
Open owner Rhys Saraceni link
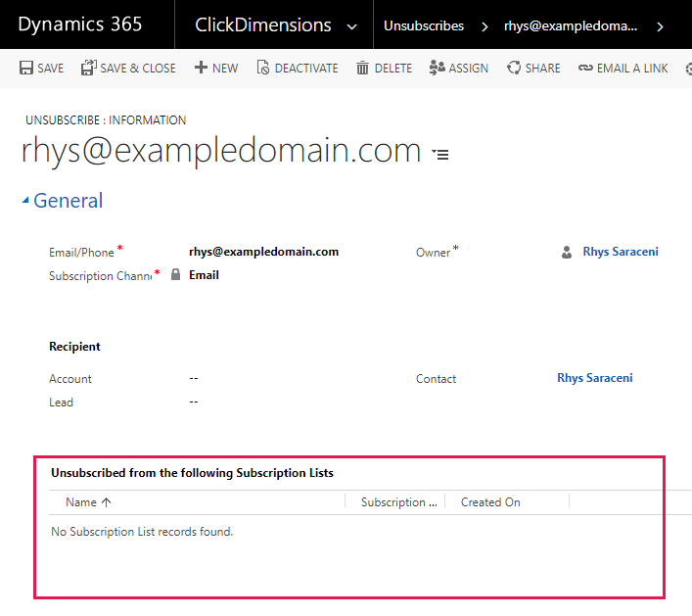[x=621, y=252]
